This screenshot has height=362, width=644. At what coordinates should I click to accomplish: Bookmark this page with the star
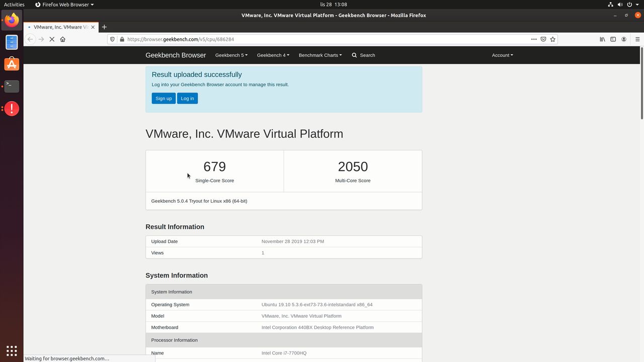pyautogui.click(x=553, y=39)
